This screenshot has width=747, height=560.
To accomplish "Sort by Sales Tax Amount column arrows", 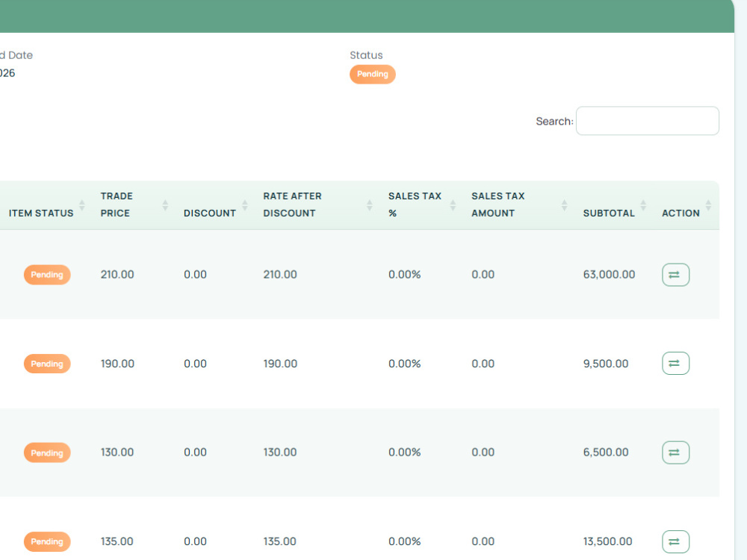I will 564,205.
